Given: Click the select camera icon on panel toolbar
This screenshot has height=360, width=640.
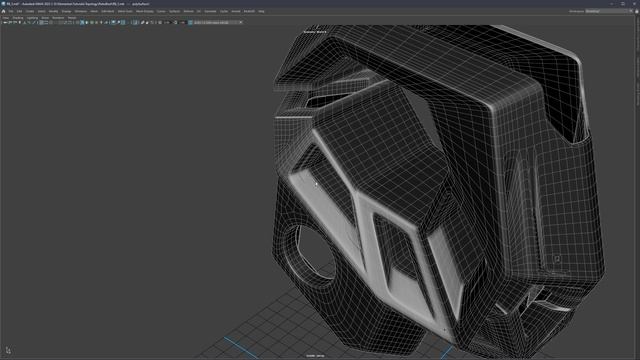Looking at the screenshot, I should click(x=5, y=22).
